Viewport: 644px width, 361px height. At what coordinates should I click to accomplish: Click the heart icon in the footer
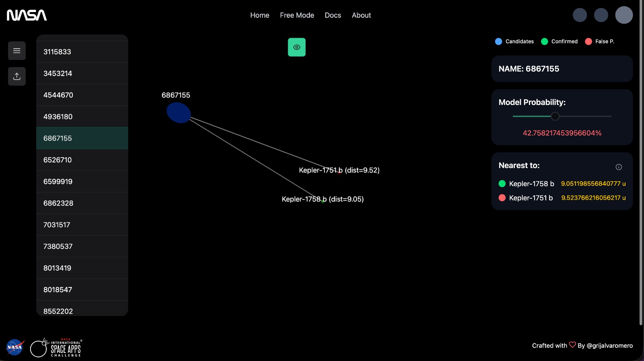pyautogui.click(x=572, y=345)
